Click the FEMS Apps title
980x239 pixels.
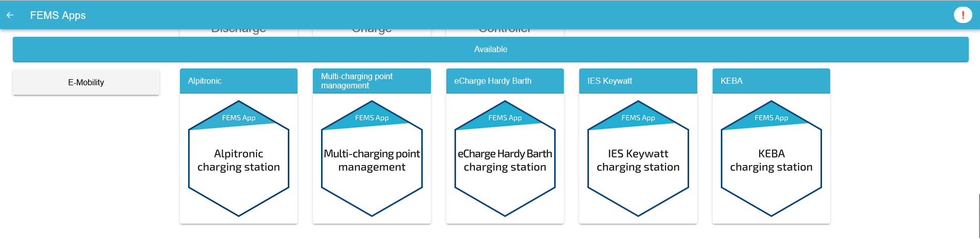58,15
